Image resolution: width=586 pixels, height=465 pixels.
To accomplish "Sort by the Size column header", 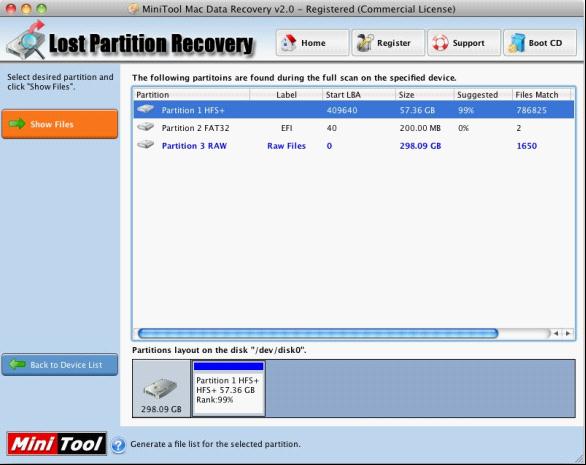I will [x=425, y=95].
